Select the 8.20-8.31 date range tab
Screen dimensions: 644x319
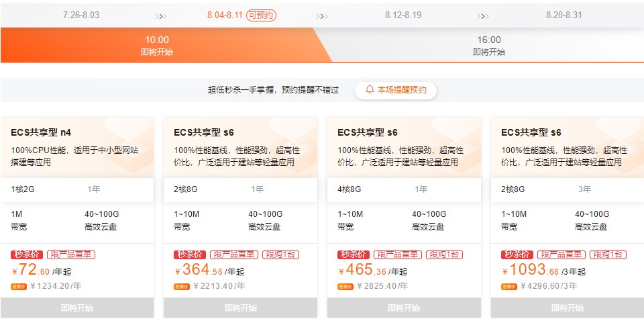[x=564, y=15]
